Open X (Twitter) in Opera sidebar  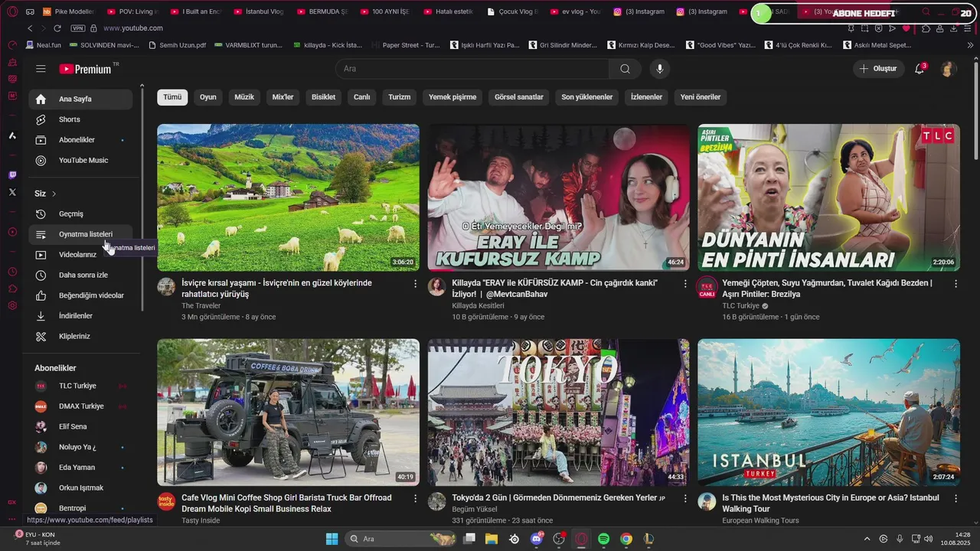12,192
